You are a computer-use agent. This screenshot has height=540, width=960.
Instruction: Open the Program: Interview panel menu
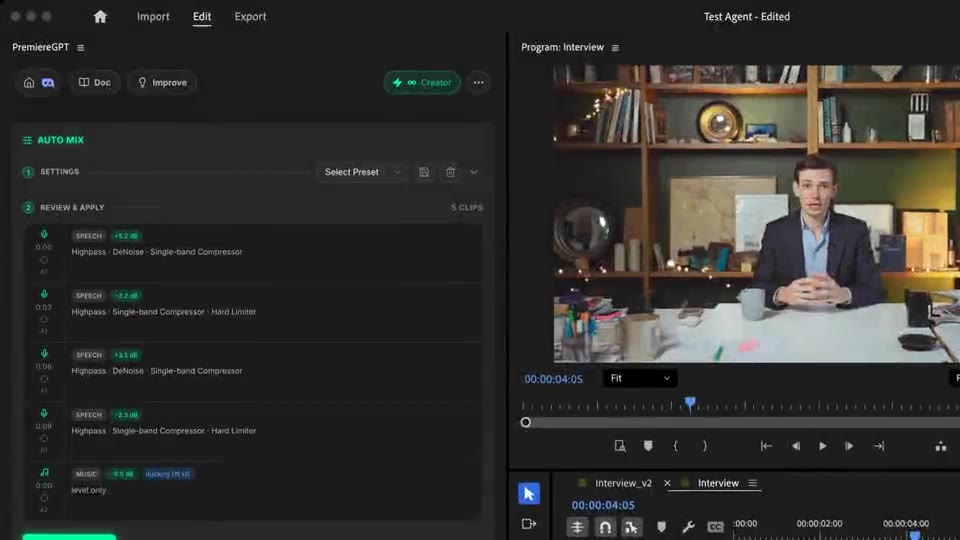[x=615, y=48]
